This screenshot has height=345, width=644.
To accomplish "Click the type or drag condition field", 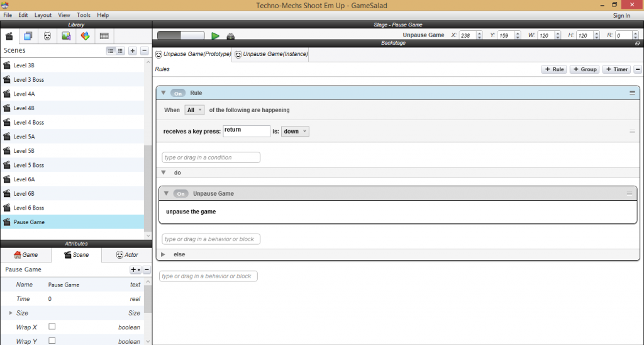I will click(211, 157).
